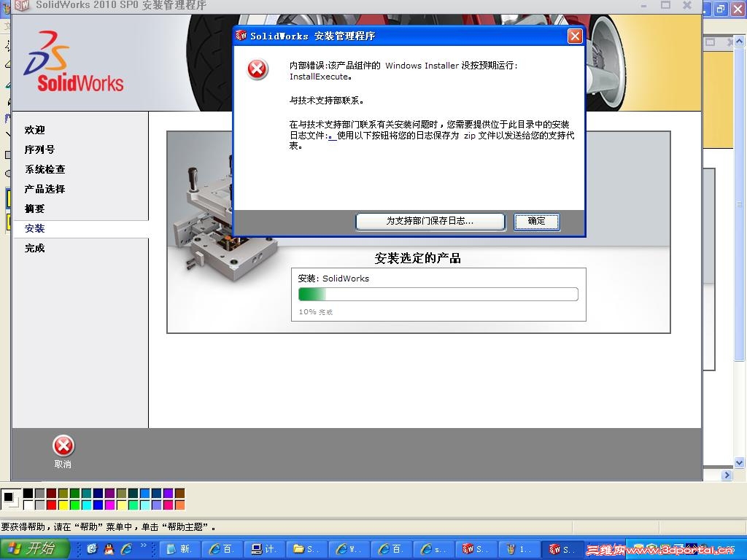Image resolution: width=747 pixels, height=560 pixels.
Task: Pick the bright yellow color swatch
Action: pyautogui.click(x=63, y=505)
